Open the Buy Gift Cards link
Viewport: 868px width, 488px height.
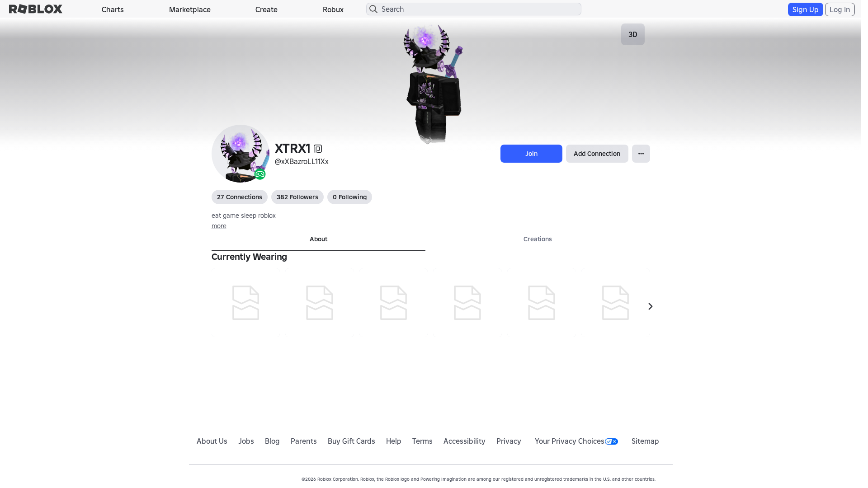tap(351, 441)
